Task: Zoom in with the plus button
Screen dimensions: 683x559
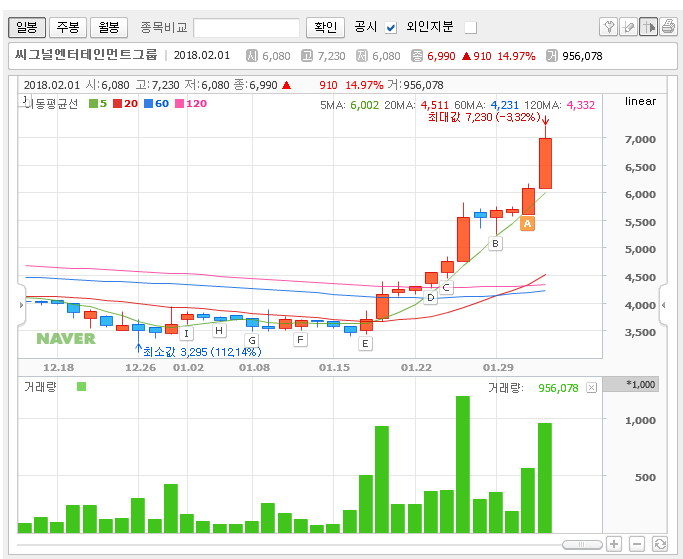Action: (x=614, y=544)
